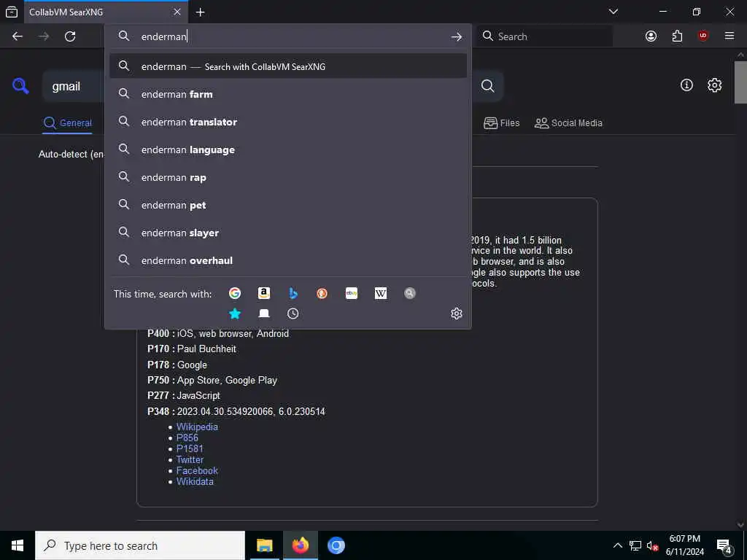Click the SearXNG search submit magnifier
Viewport: 747px width, 560px height.
coord(487,86)
